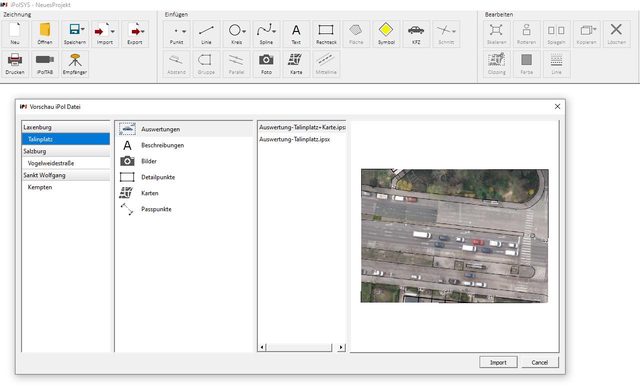Select the Empfänger receiver icon
This screenshot has height=387, width=640.
pyautogui.click(x=75, y=64)
